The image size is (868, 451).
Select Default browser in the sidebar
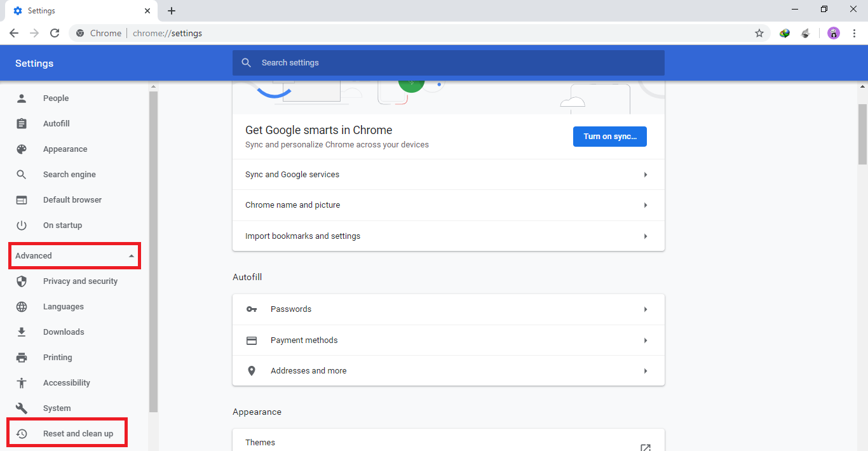click(72, 200)
